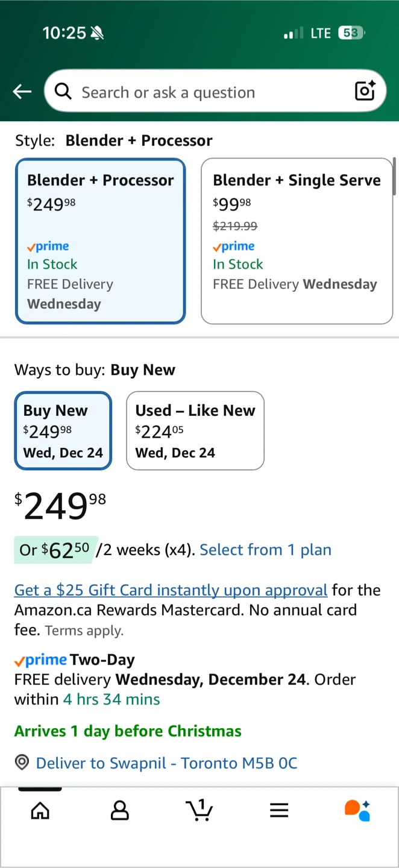This screenshot has width=399, height=868.
Task: Open the hamburger menu icon
Action: click(x=279, y=810)
